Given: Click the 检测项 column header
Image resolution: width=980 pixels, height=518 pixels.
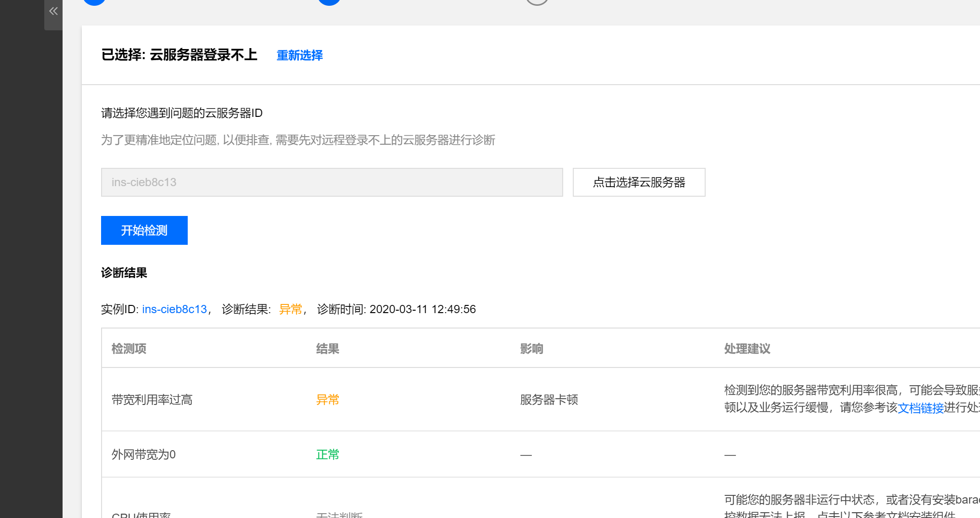Looking at the screenshot, I should [x=129, y=349].
